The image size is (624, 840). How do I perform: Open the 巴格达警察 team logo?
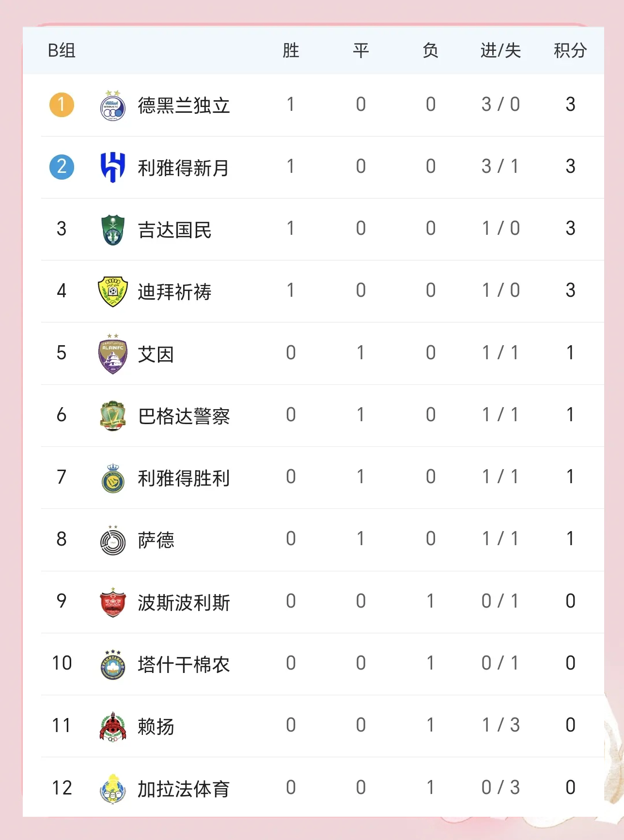click(x=113, y=416)
